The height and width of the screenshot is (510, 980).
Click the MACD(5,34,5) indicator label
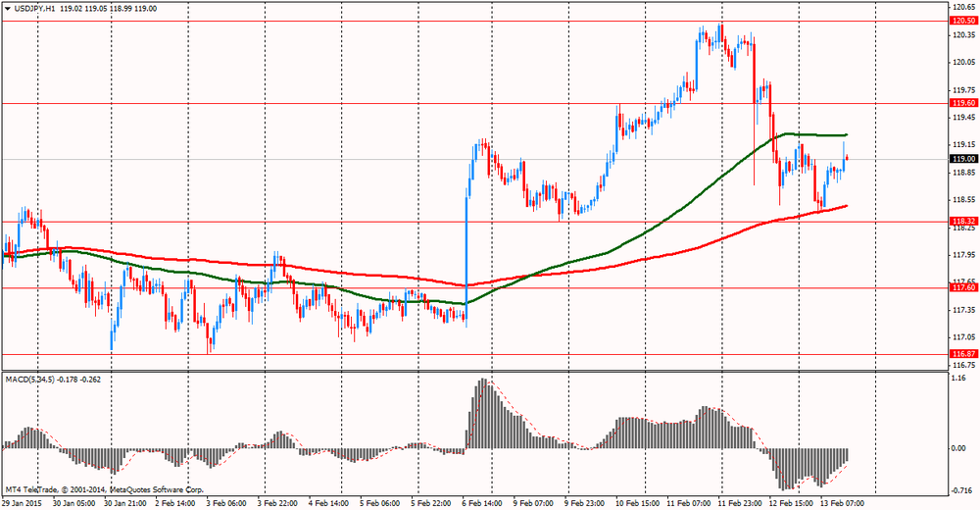(33, 379)
